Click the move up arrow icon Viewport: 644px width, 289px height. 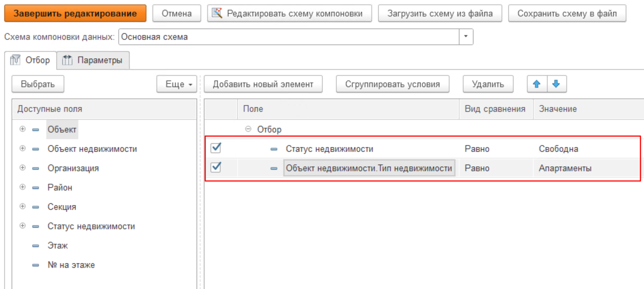(x=537, y=84)
